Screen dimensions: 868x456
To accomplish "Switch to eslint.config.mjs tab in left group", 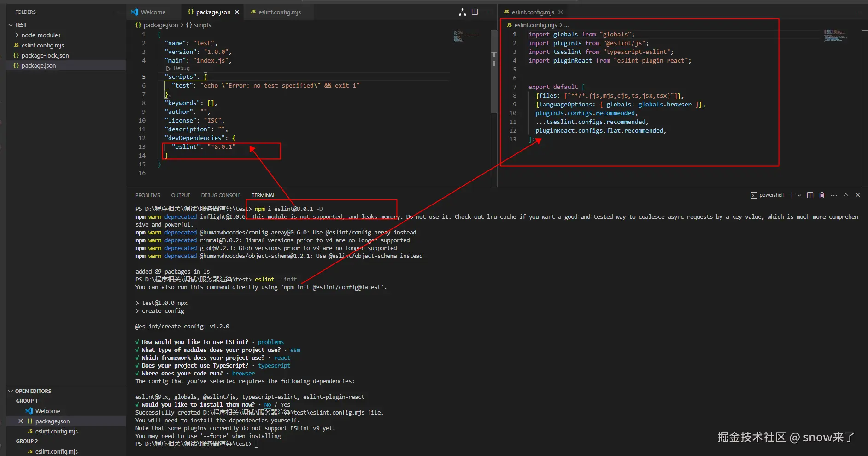I will coord(280,12).
